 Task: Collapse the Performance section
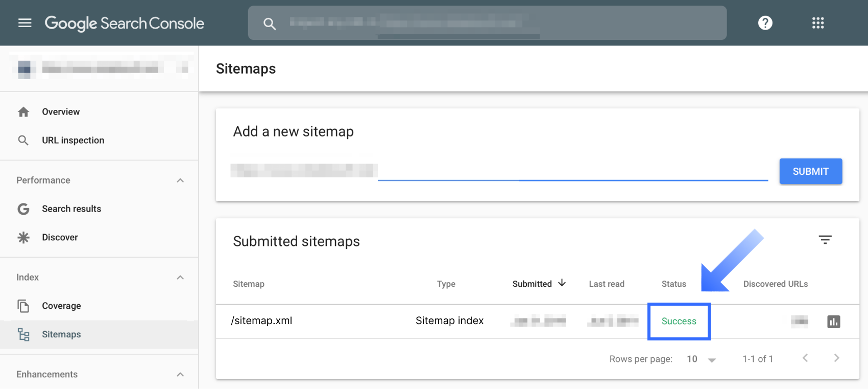(x=180, y=180)
